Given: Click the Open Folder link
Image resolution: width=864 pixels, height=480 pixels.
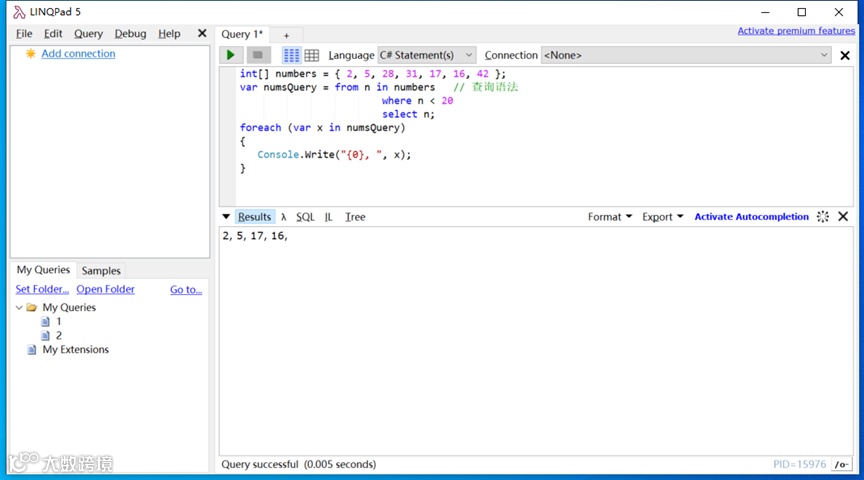Looking at the screenshot, I should [105, 289].
